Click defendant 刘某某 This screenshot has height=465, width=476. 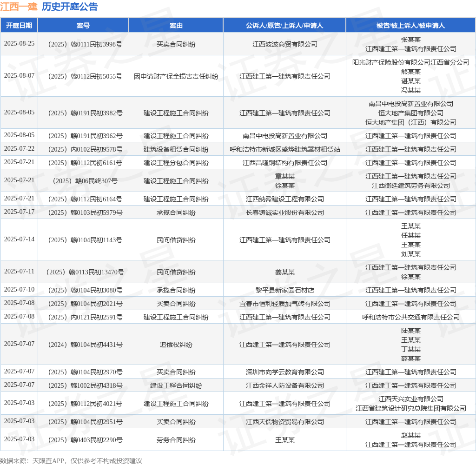[x=411, y=254]
